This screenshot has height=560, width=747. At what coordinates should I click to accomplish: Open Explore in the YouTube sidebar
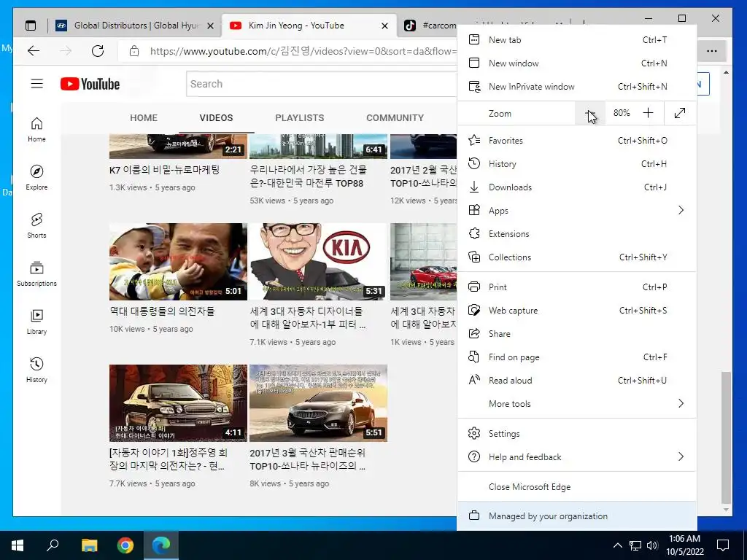point(36,178)
